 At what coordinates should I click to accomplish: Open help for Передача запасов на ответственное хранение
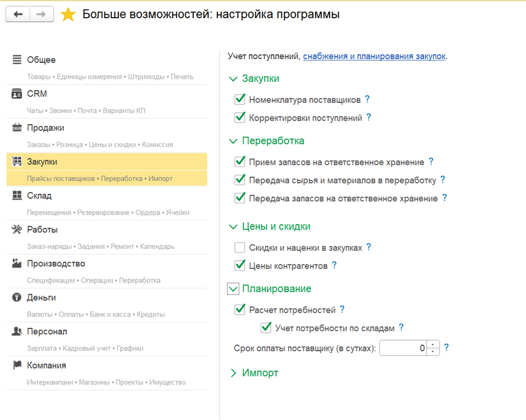pyautogui.click(x=445, y=197)
